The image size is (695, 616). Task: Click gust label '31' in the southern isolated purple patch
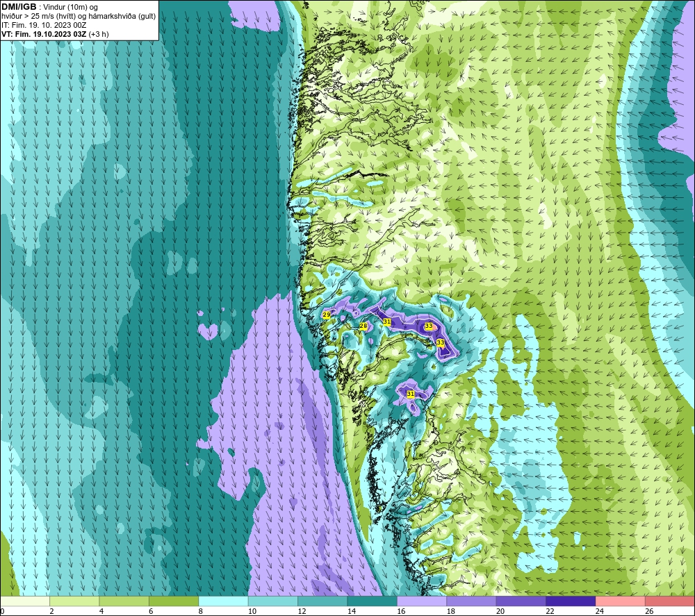[411, 394]
